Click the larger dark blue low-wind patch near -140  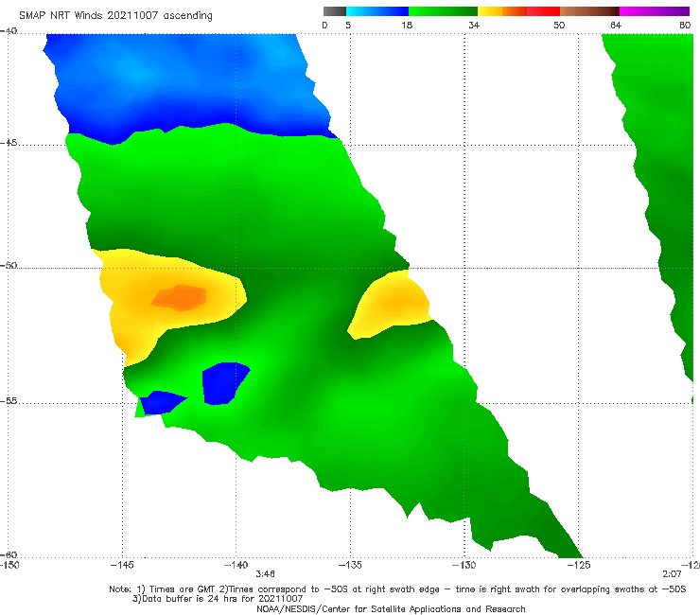pyautogui.click(x=226, y=383)
